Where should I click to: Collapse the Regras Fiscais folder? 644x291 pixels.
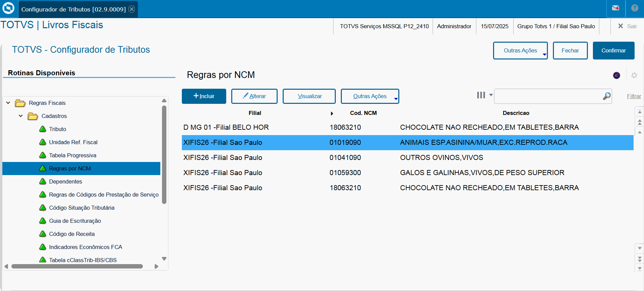(8, 103)
